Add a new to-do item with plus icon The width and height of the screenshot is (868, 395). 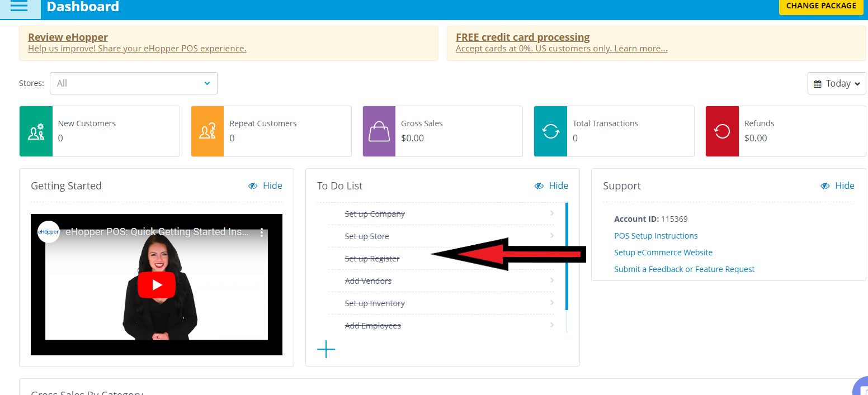(x=326, y=350)
